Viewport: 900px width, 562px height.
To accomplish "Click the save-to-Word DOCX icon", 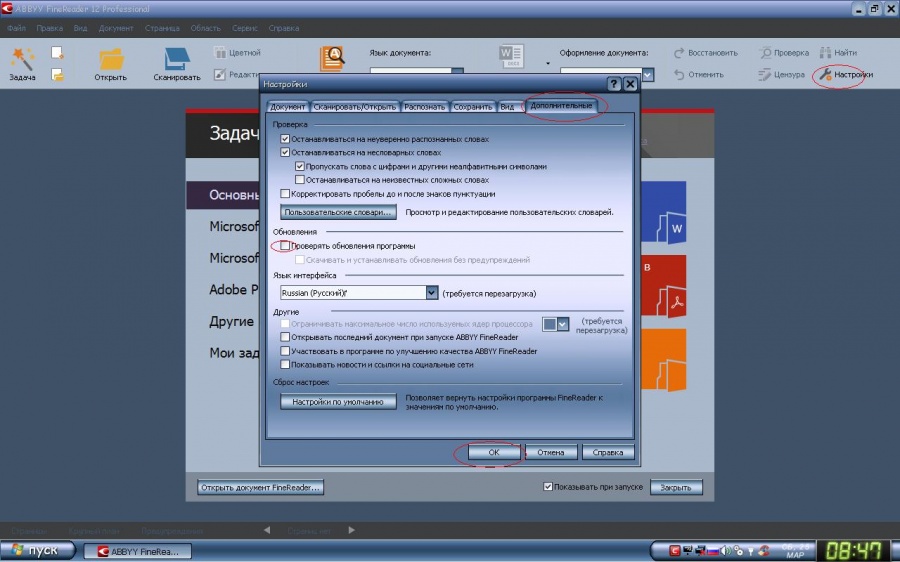I will click(511, 56).
